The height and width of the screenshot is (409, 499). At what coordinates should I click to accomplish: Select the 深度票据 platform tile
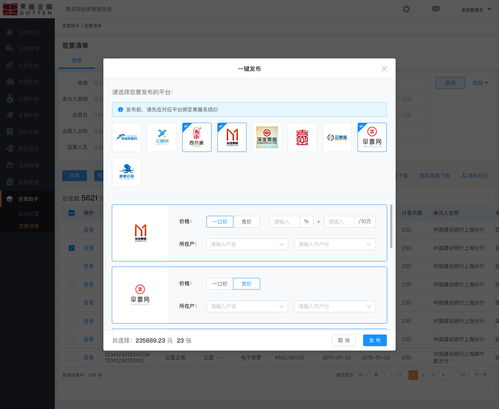point(267,137)
